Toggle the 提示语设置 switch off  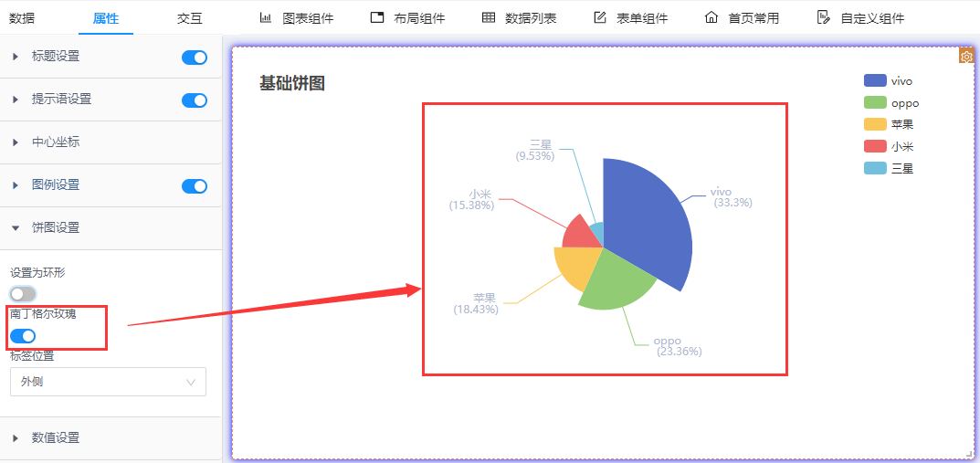pyautogui.click(x=195, y=100)
